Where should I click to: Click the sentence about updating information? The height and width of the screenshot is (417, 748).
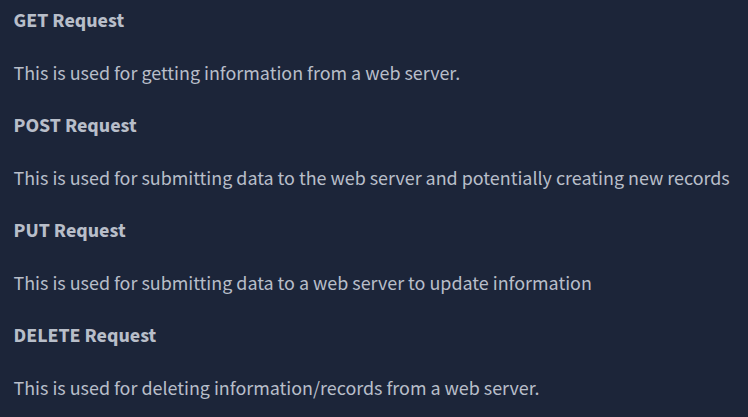pyautogui.click(x=302, y=283)
